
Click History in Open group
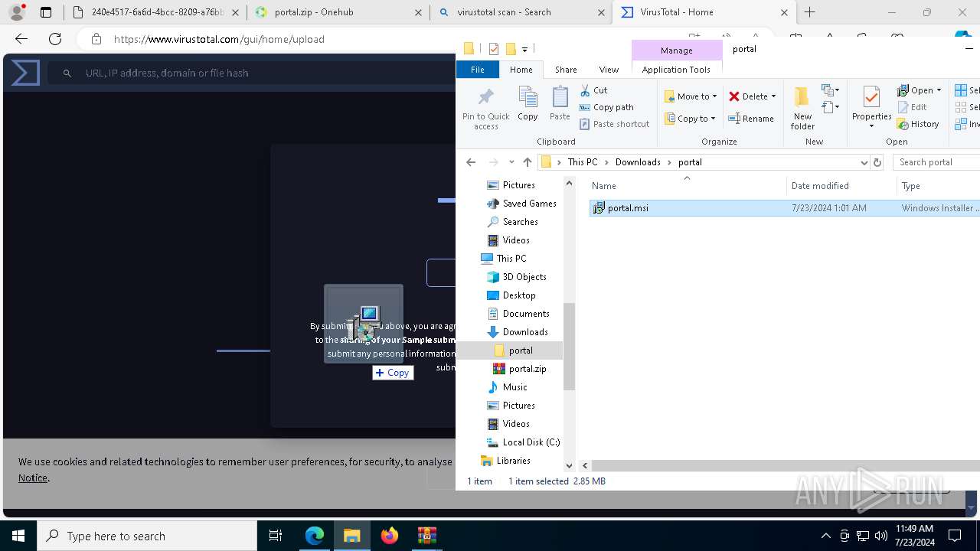(x=918, y=124)
